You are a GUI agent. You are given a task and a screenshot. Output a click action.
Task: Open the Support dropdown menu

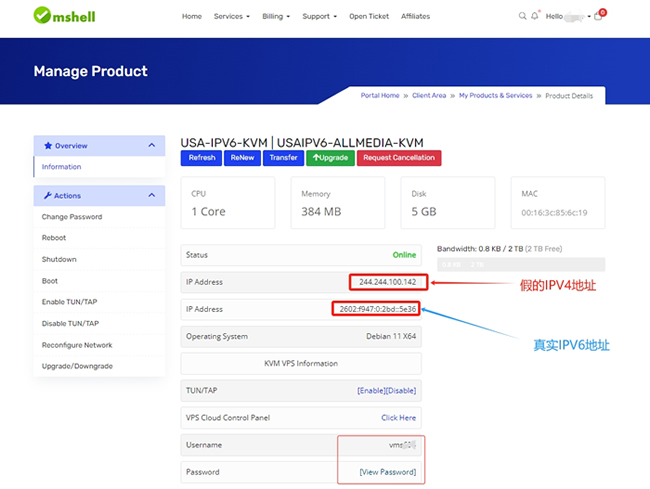pyautogui.click(x=320, y=16)
